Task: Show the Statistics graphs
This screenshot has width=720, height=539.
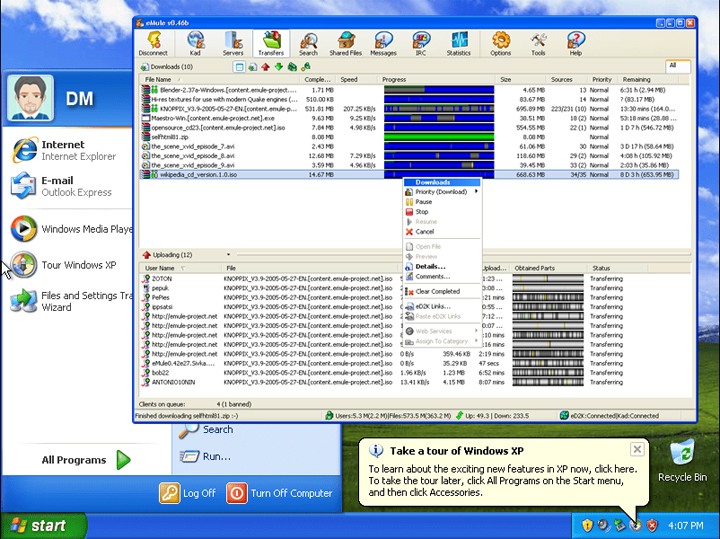Action: click(459, 44)
